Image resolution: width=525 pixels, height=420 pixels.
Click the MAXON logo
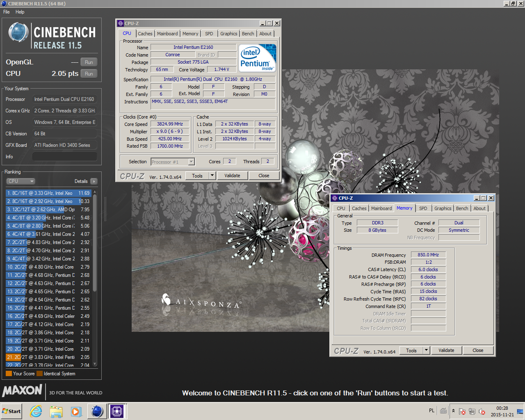(22, 390)
